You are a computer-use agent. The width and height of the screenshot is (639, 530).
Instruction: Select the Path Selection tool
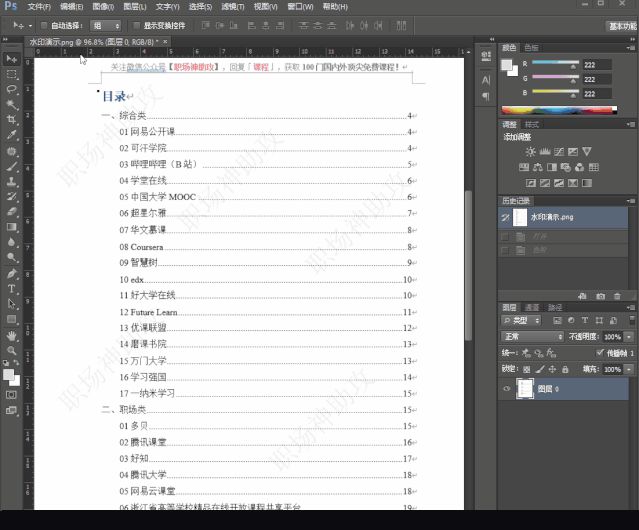(x=11, y=304)
